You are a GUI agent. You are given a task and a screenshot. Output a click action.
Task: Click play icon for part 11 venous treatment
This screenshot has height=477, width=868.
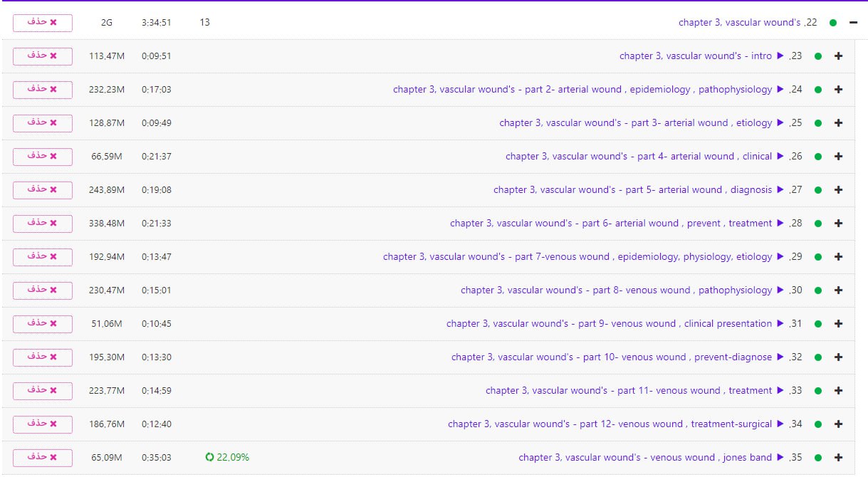[x=780, y=391]
